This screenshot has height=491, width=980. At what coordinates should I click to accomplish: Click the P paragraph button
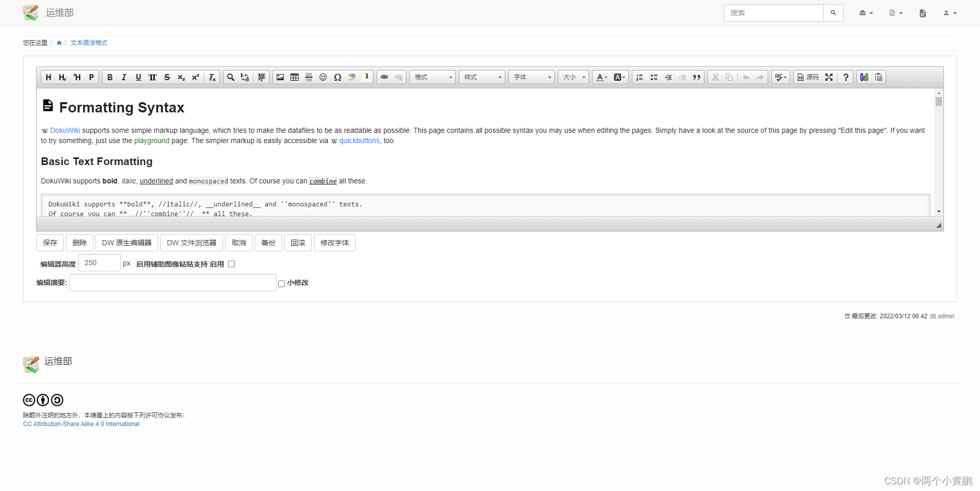click(91, 77)
